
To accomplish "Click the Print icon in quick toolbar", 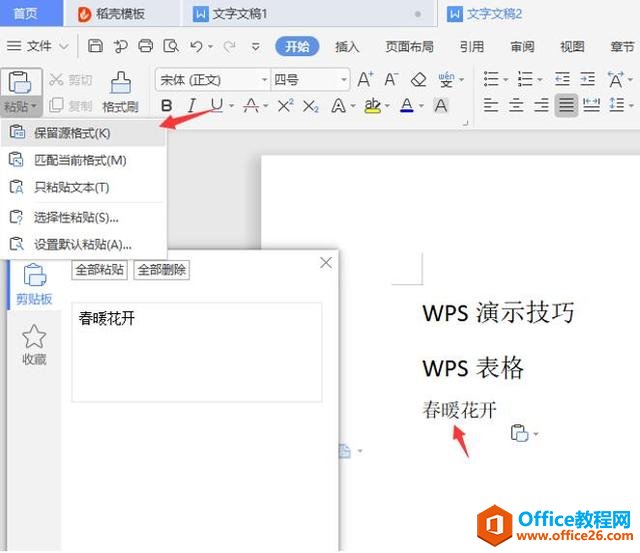I will (145, 46).
